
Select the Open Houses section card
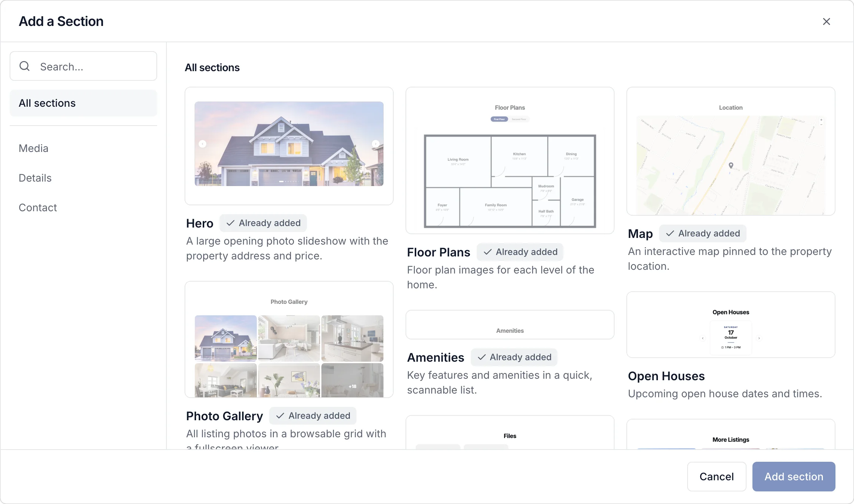pos(731,325)
